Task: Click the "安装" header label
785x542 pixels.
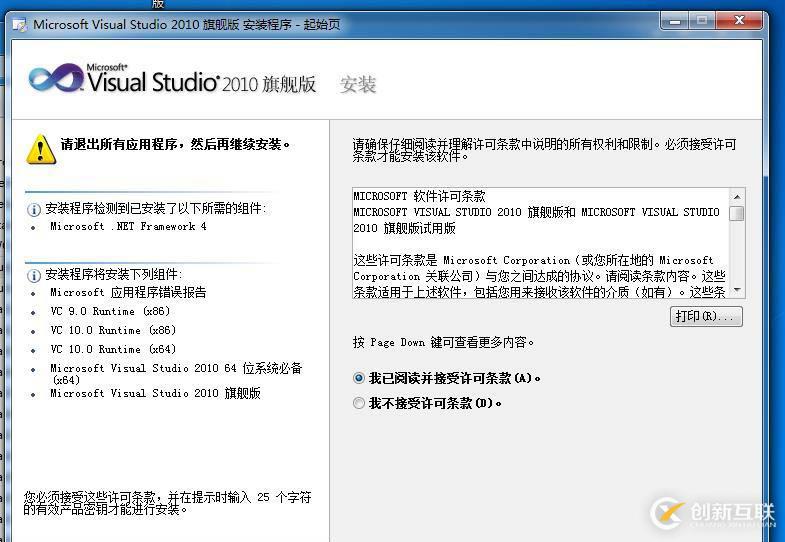Action: click(x=357, y=84)
